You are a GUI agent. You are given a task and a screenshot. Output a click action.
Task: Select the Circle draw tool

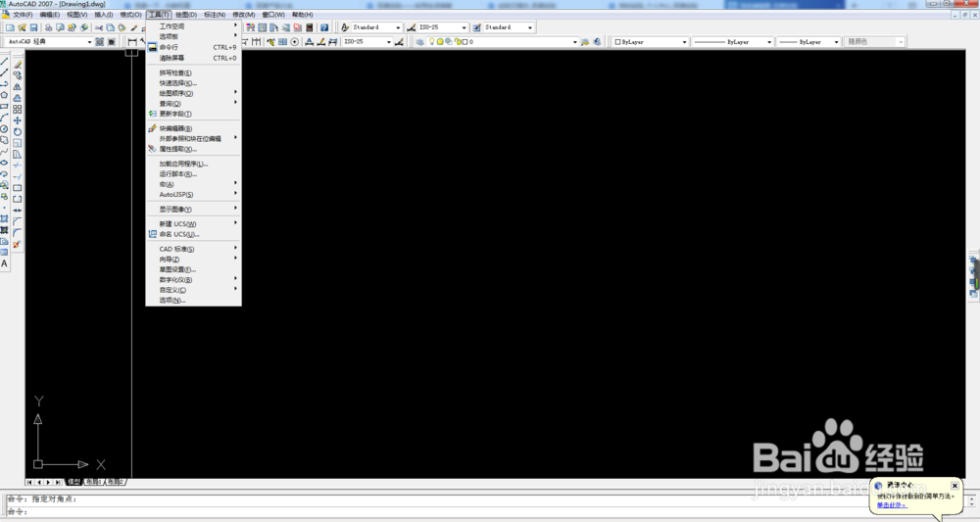click(x=4, y=128)
